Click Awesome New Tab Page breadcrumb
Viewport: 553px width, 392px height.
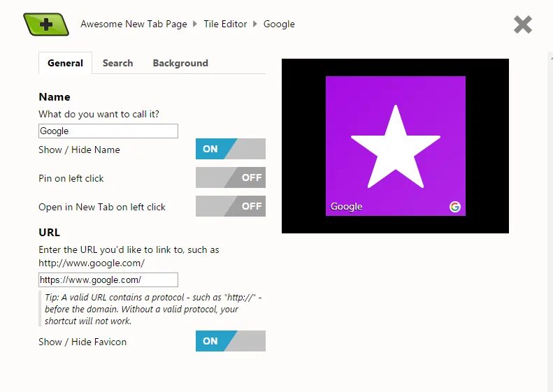point(134,24)
